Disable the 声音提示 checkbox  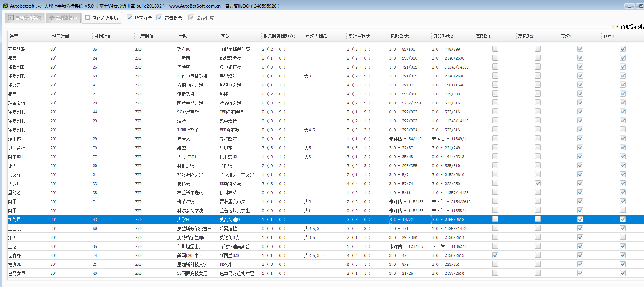160,18
